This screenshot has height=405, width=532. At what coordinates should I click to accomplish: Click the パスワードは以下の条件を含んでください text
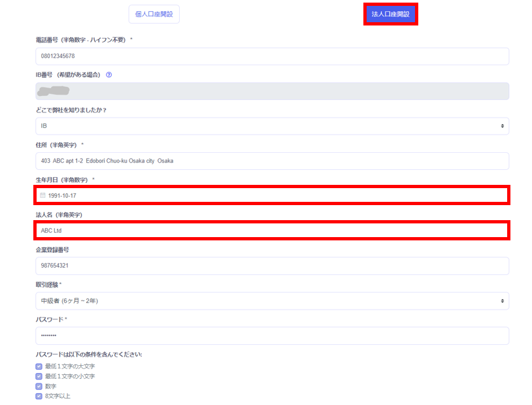(x=89, y=355)
